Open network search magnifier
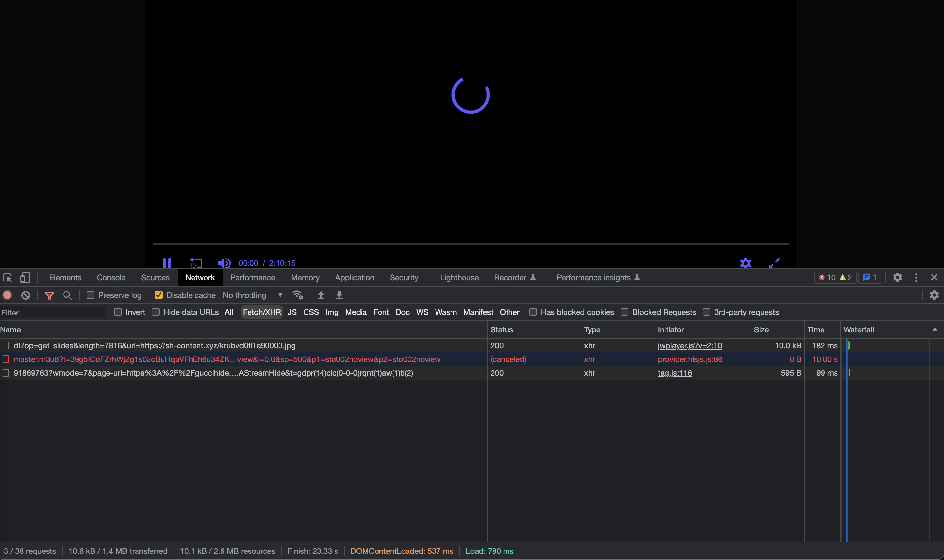Screen dimensions: 944x560 coord(67,295)
